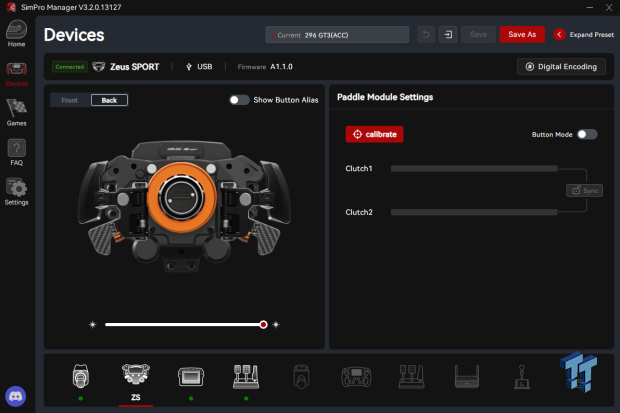The image size is (620, 413).
Task: Click the import preset icon button
Action: [448, 35]
